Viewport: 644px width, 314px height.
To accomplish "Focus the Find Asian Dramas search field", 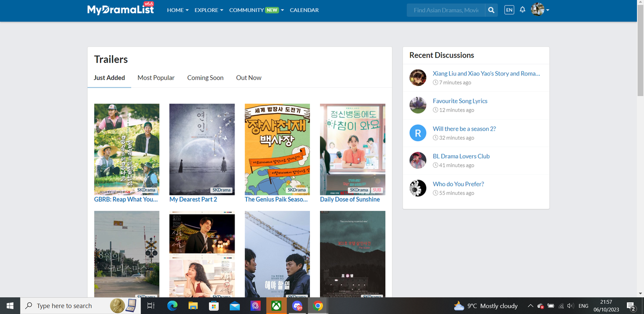I will 446,10.
